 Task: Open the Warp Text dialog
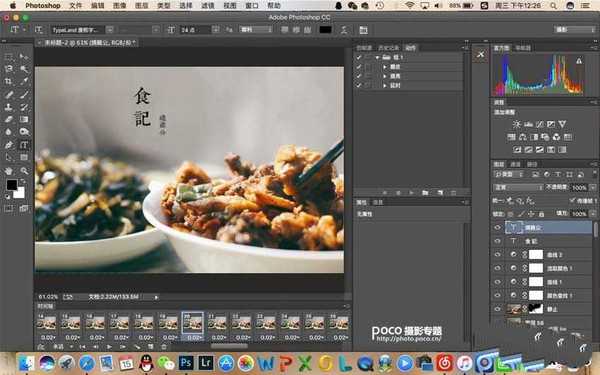click(344, 29)
